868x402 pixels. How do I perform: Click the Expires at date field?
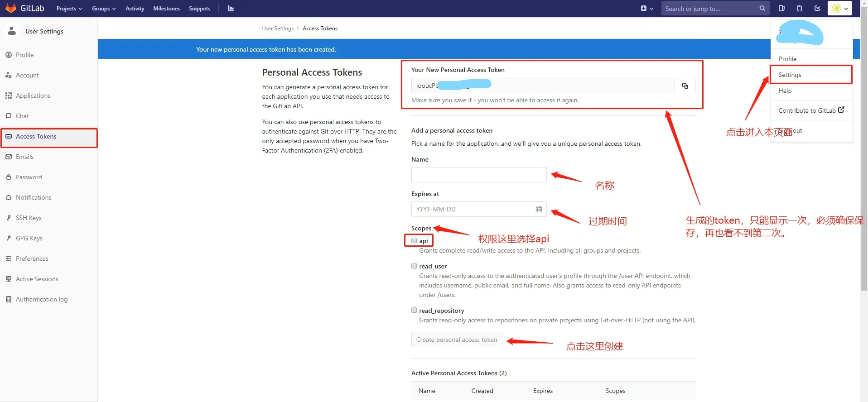[x=479, y=209]
